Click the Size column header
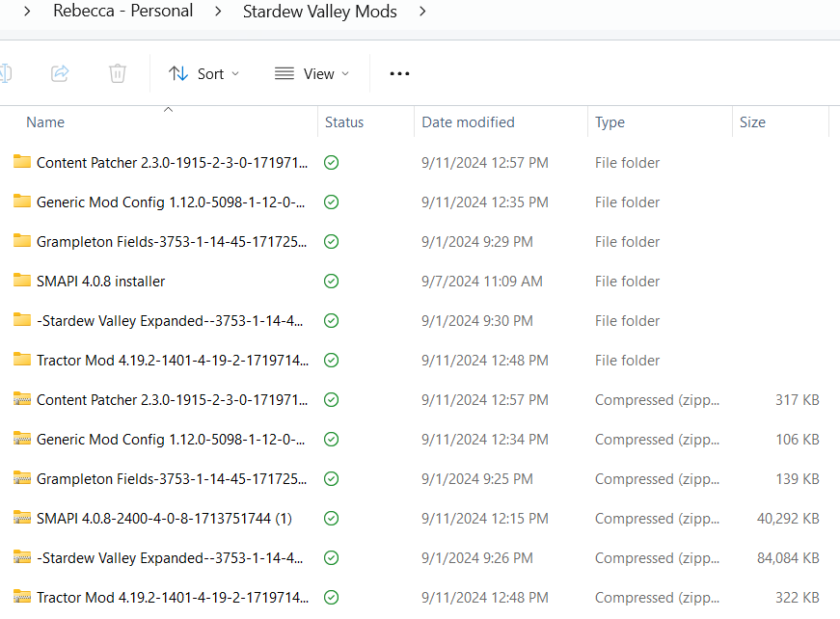The height and width of the screenshot is (619, 840). 752,122
